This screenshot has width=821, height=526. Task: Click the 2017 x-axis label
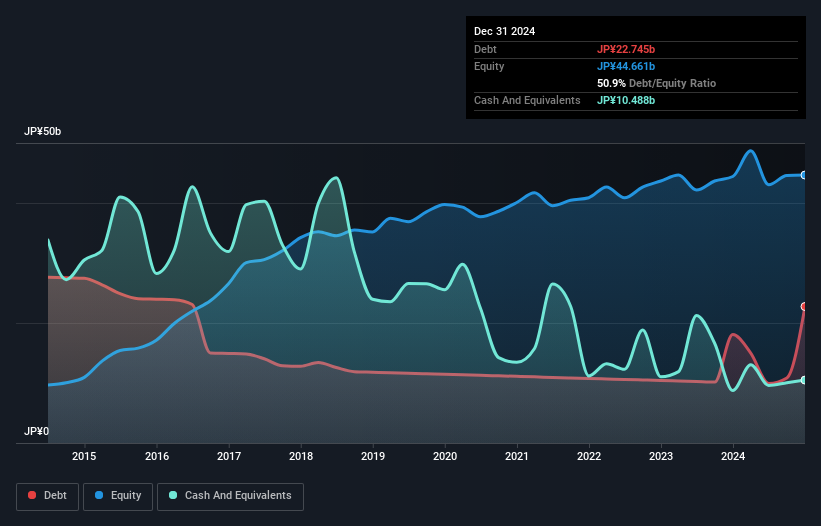click(229, 456)
